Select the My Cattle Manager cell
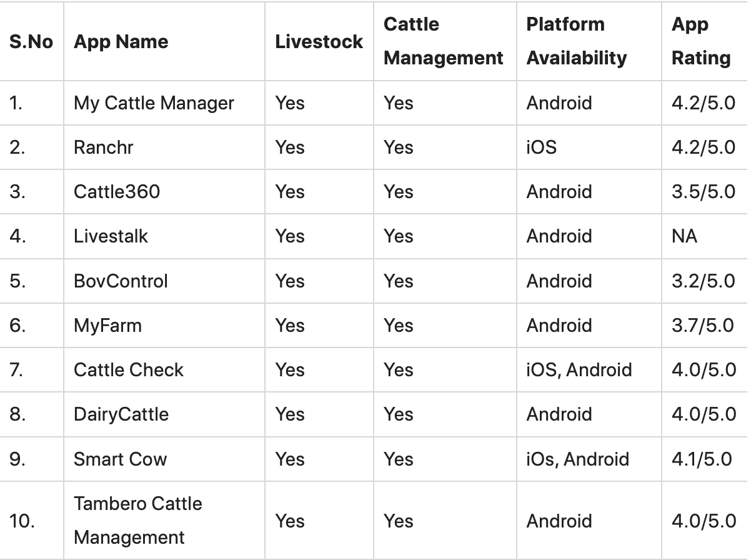The width and height of the screenshot is (751, 560). (154, 103)
